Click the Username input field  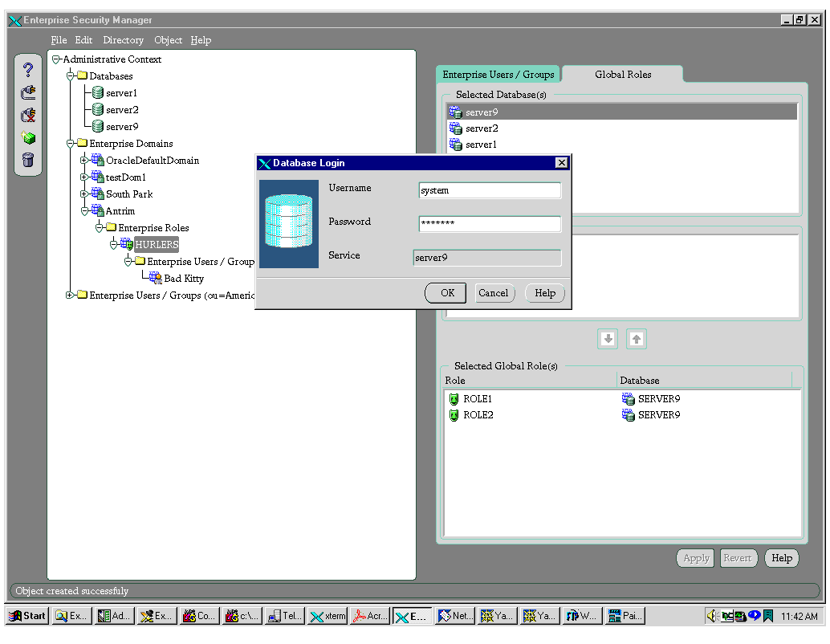click(x=490, y=190)
